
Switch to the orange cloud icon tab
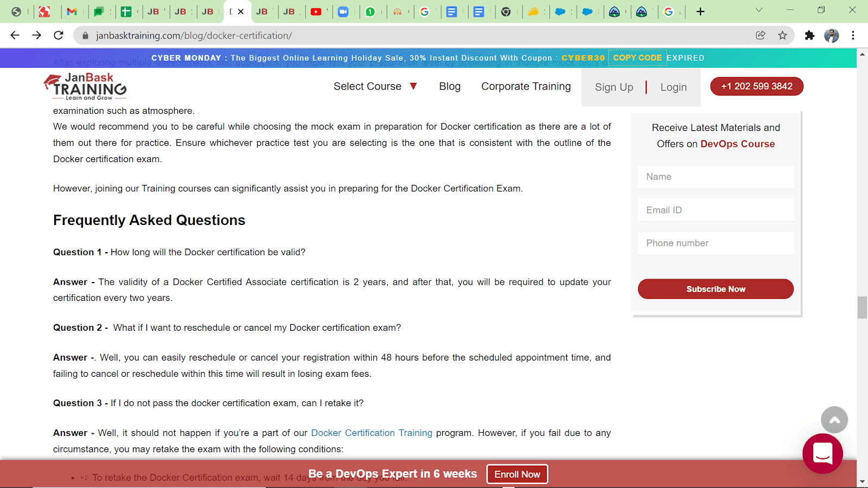(533, 11)
